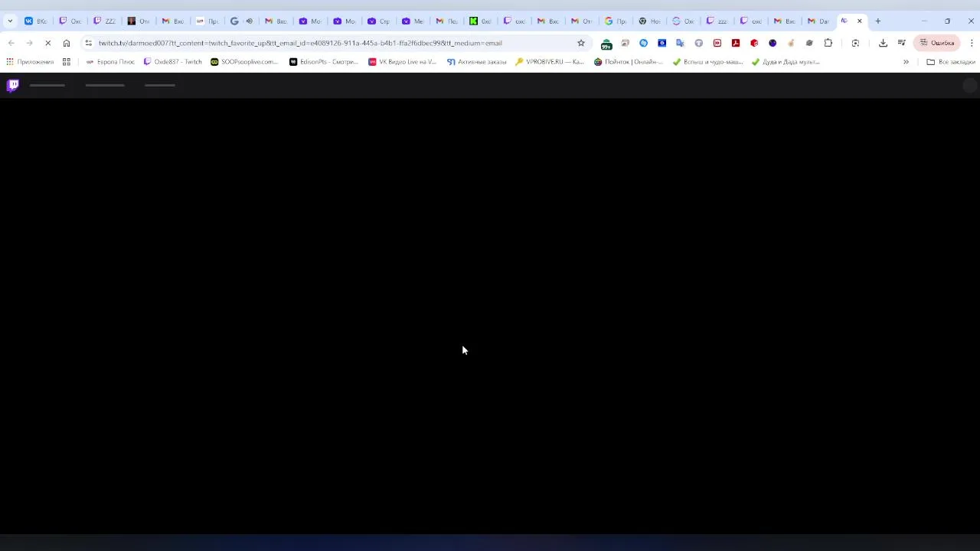Switch to the green K icon tab
Image resolution: width=980 pixels, height=551 pixels.
click(480, 21)
